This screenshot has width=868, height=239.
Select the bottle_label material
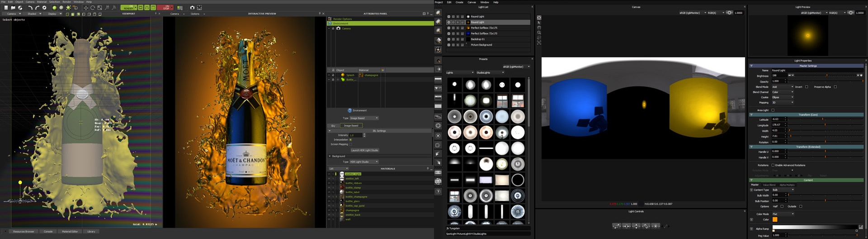click(353, 192)
